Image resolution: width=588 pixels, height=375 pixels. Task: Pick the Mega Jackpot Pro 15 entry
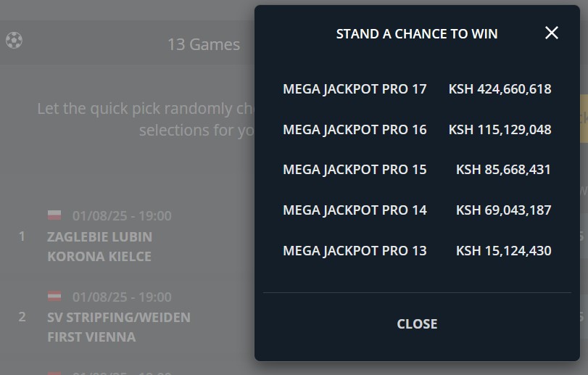coord(355,170)
